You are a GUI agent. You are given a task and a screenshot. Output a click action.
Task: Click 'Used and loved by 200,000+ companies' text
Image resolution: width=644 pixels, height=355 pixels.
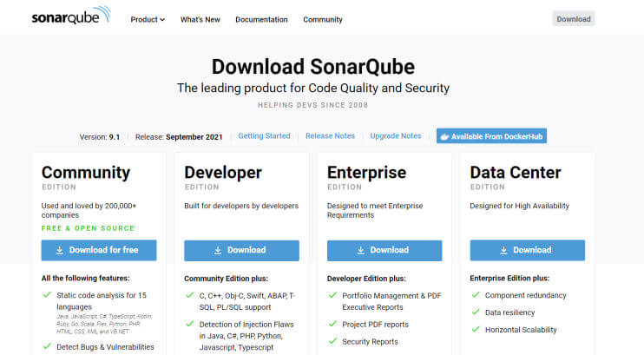(x=89, y=210)
